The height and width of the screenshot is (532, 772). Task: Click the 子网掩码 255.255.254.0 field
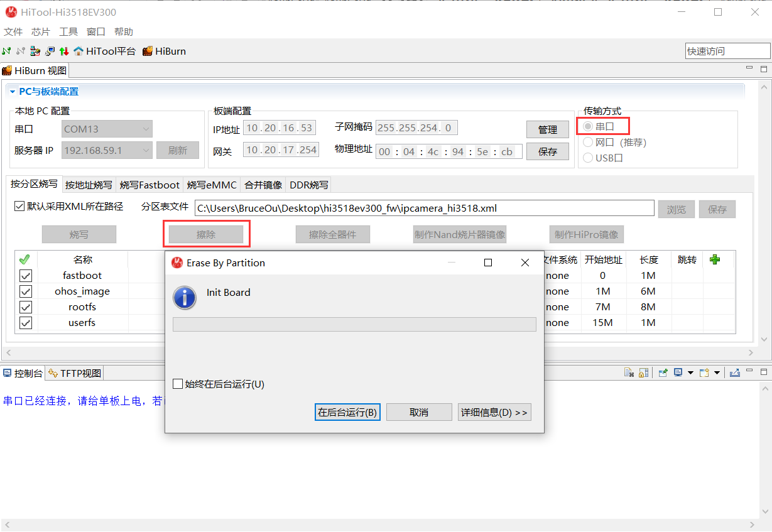pyautogui.click(x=416, y=128)
